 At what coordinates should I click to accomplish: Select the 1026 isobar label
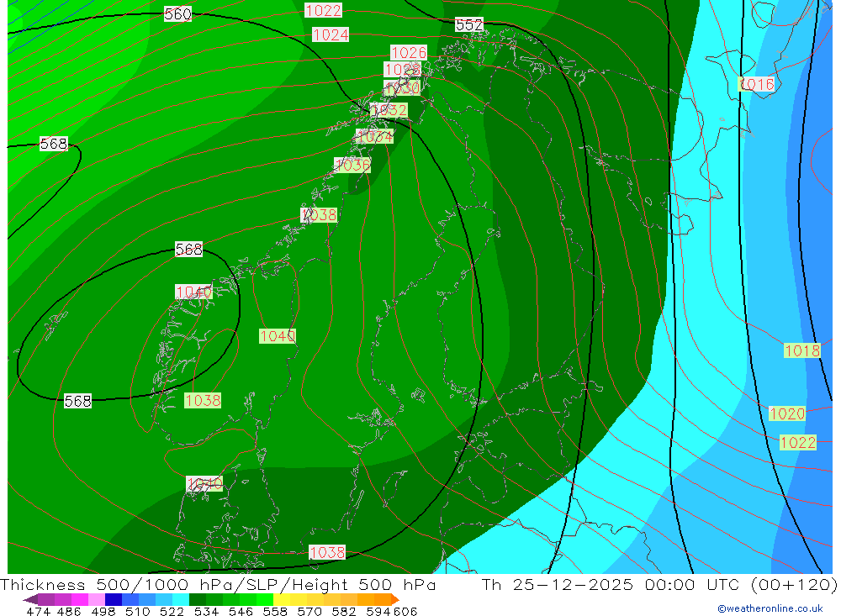click(x=409, y=53)
